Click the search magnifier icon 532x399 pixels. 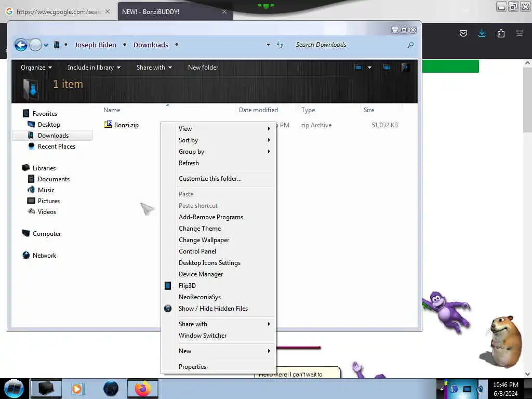click(410, 45)
